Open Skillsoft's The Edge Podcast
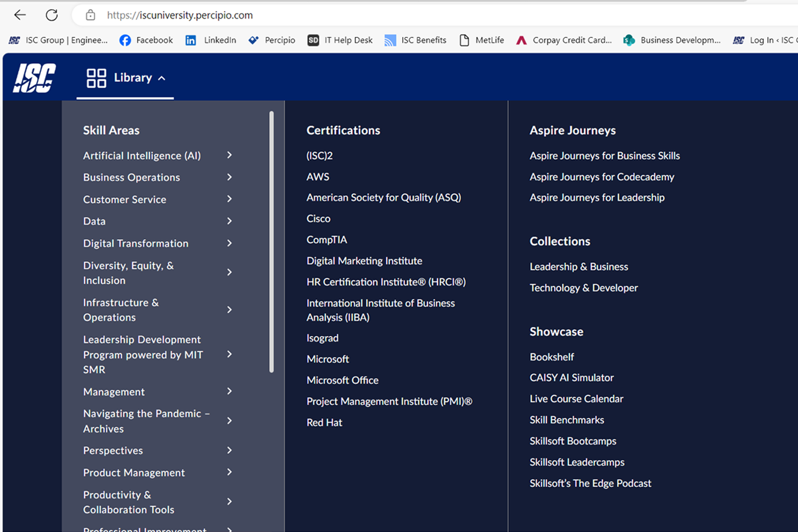Viewport: 798px width, 532px height. (591, 484)
